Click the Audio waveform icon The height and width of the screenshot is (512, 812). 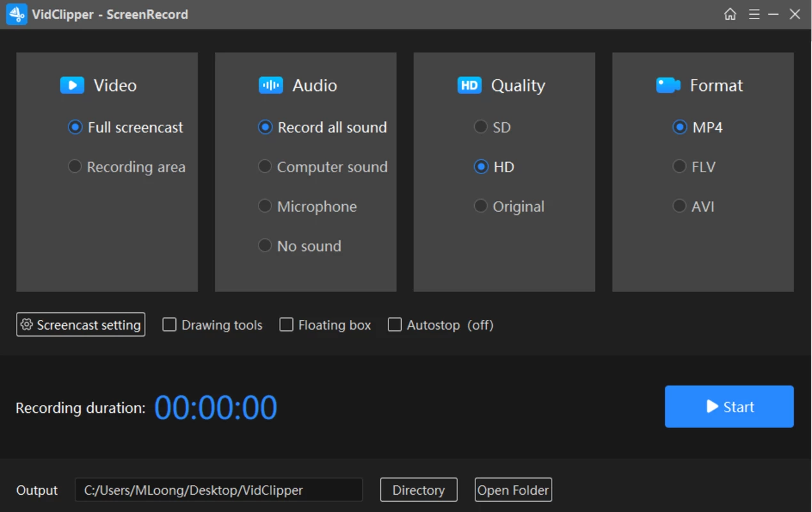[x=271, y=85]
